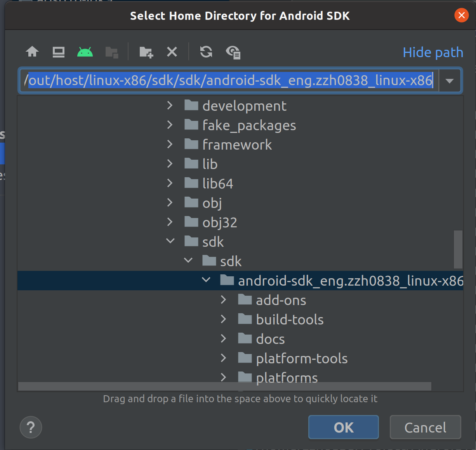Create a new folder via toolbar icon
Viewport: 476px width, 450px height.
tap(146, 52)
